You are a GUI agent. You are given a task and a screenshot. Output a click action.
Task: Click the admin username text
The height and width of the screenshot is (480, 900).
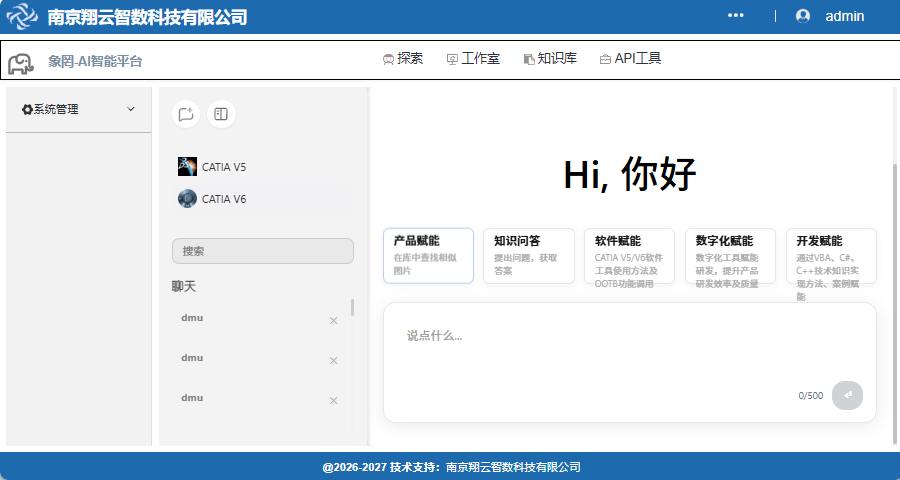point(844,16)
